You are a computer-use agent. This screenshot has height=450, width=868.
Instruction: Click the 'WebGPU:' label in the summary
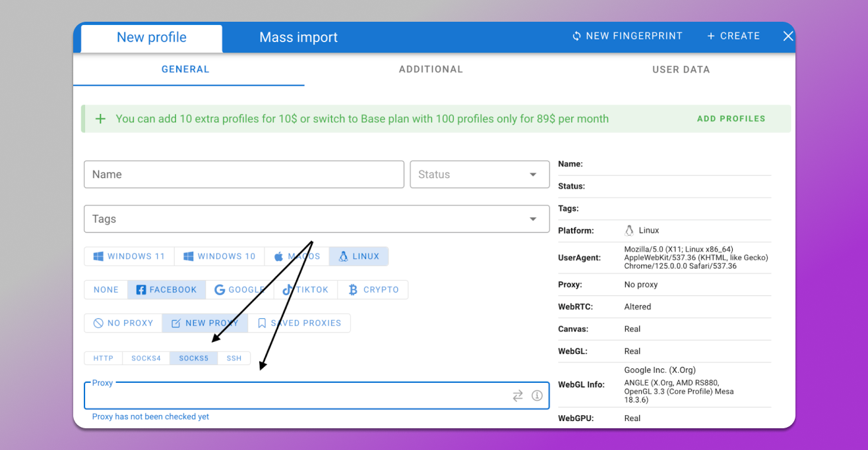tap(576, 418)
